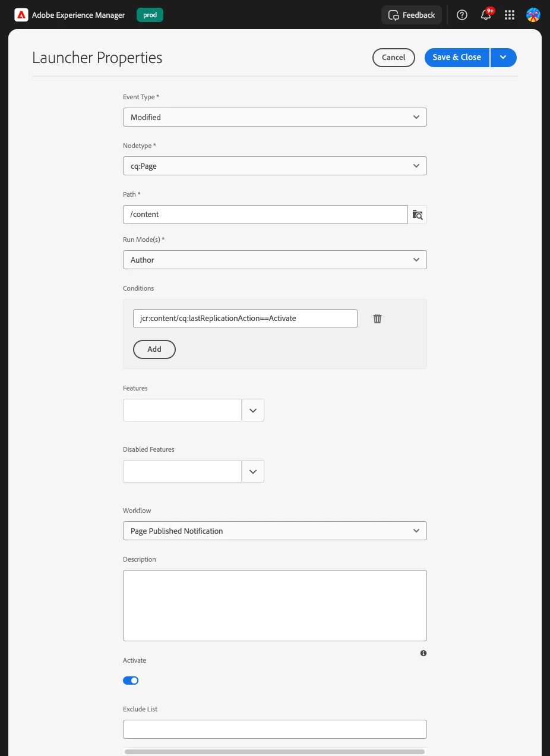The image size is (550, 756).
Task: Open the Nodetype dropdown
Action: (275, 166)
